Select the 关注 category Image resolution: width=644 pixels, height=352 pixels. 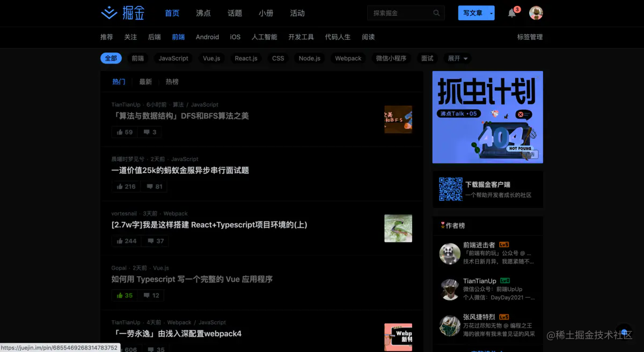click(130, 37)
